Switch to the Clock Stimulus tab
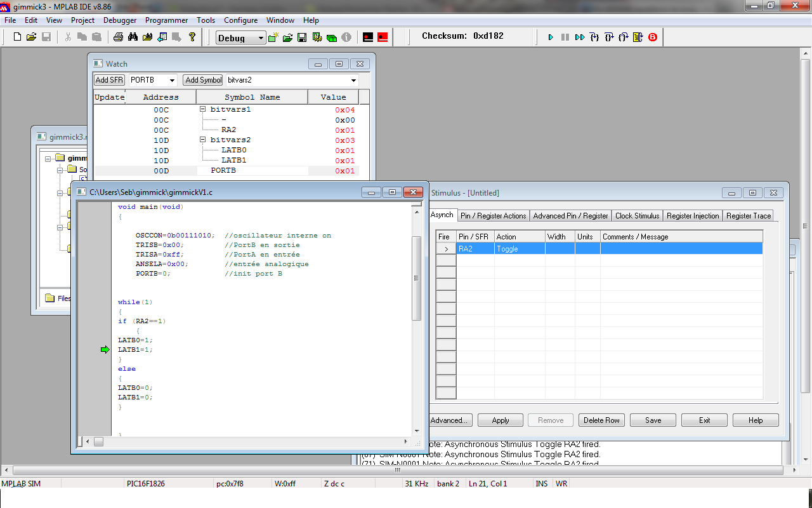812x508 pixels. click(x=638, y=216)
